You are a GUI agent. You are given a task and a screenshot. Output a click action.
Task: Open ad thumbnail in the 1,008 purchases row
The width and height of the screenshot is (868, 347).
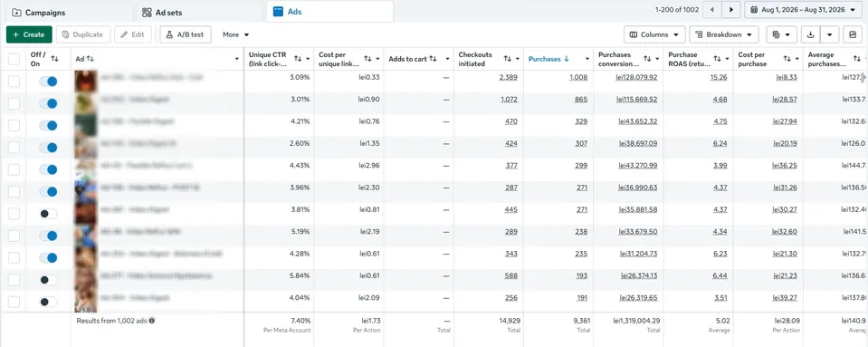click(x=86, y=82)
